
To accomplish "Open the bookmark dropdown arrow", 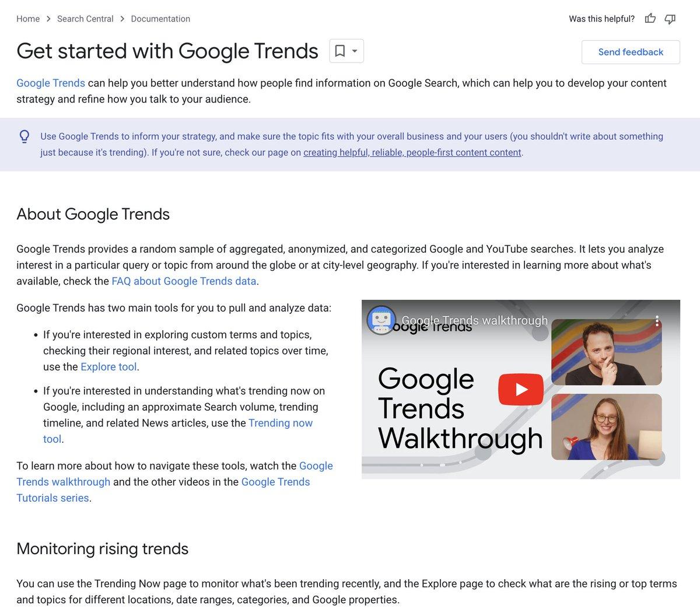I will point(355,51).
